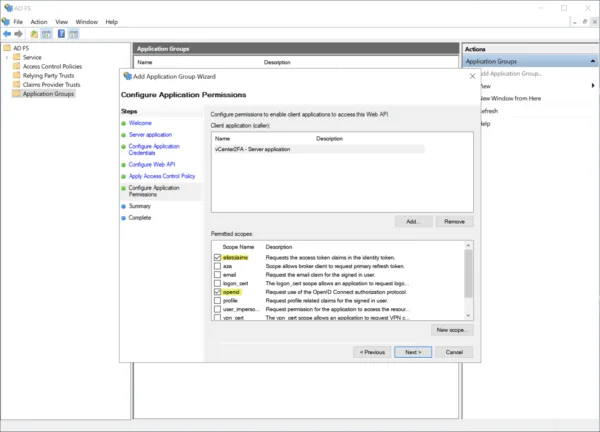The height and width of the screenshot is (432, 600).
Task: Click the Refresh action in Actions pane
Action: coord(489,111)
